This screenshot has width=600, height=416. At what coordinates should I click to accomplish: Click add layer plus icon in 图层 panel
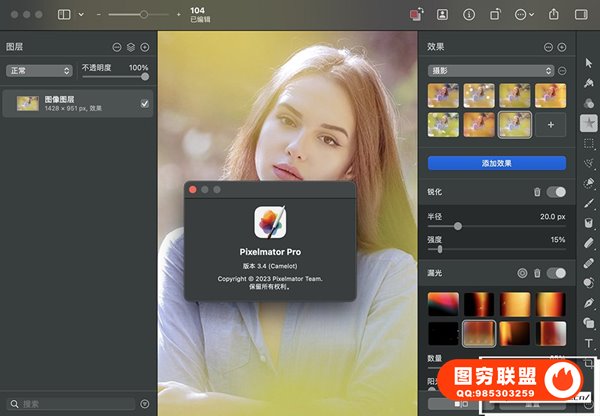pos(145,47)
